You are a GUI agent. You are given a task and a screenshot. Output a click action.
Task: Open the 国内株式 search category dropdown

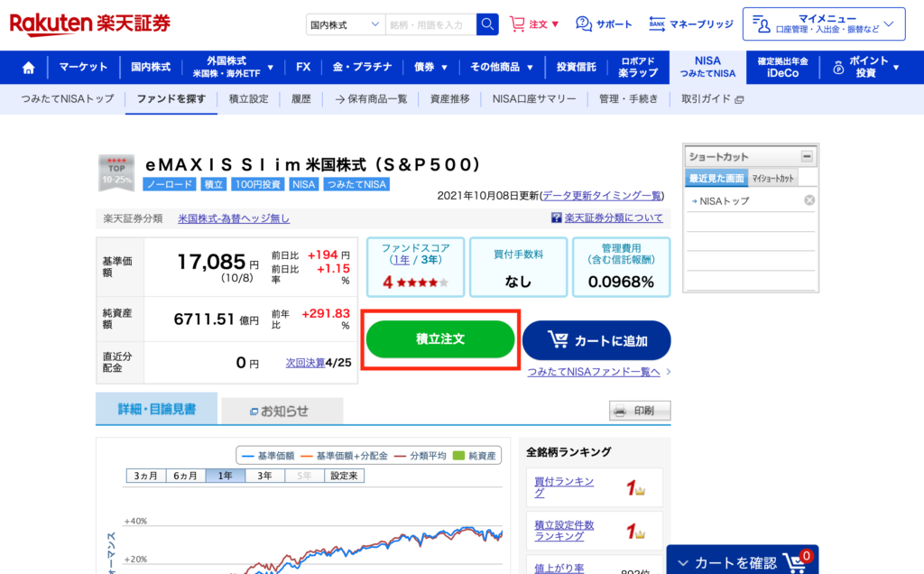(346, 24)
